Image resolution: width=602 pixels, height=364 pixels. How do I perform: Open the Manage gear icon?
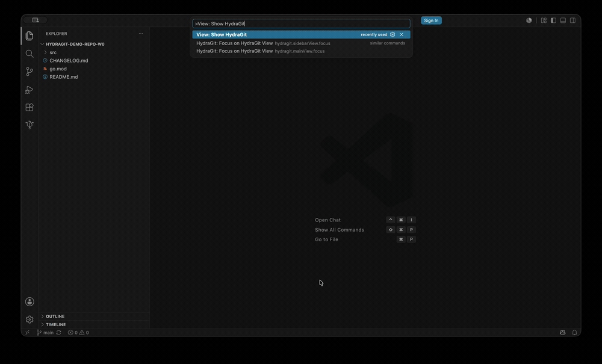[29, 319]
